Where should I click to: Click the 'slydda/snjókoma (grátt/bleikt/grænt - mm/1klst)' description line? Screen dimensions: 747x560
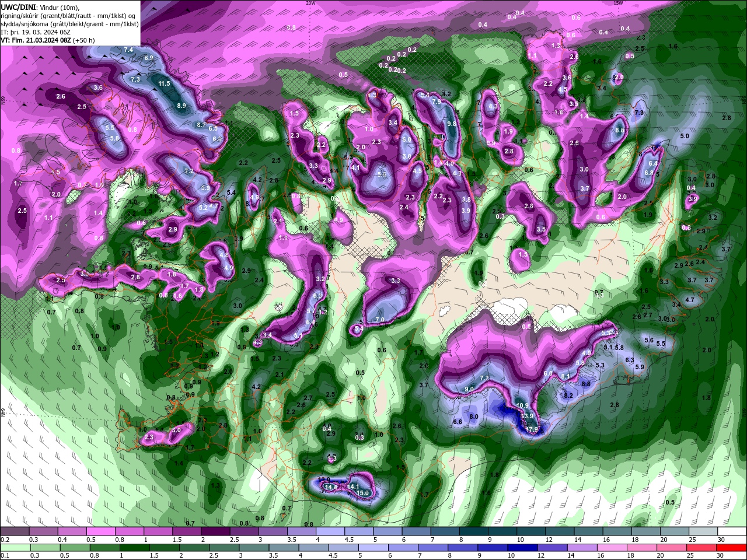[69, 24]
